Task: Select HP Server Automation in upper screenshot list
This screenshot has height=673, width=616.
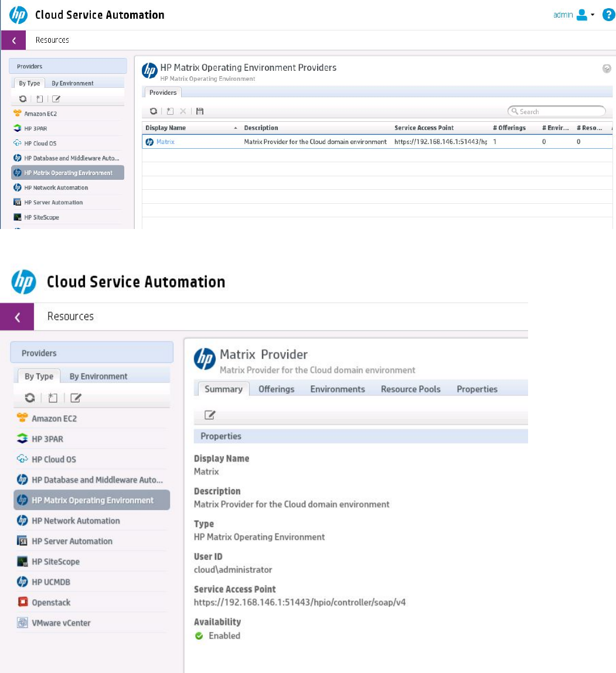Action: [67, 202]
